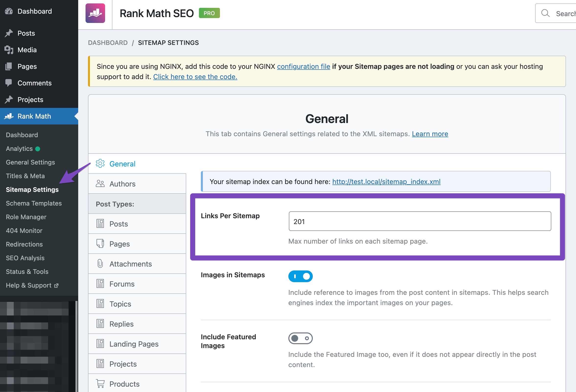The height and width of the screenshot is (392, 576).
Task: Click the 'SITEMAP SETTINGS' breadcrumb text
Action: click(x=168, y=42)
